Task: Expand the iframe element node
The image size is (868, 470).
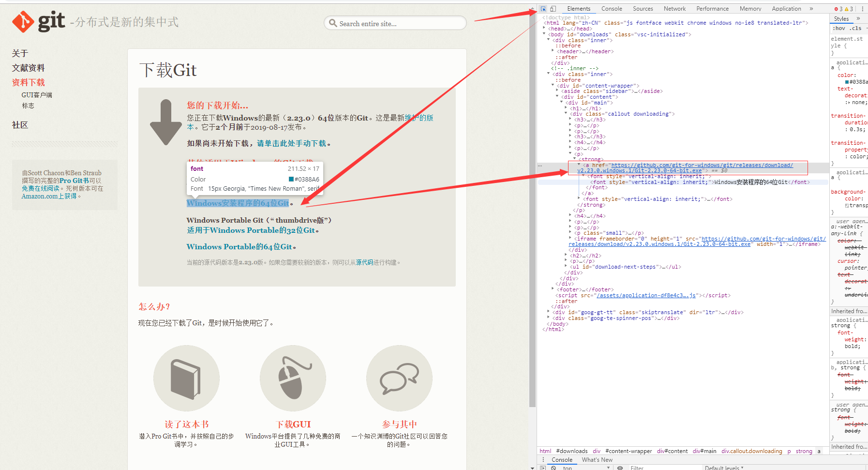Action: [570, 239]
